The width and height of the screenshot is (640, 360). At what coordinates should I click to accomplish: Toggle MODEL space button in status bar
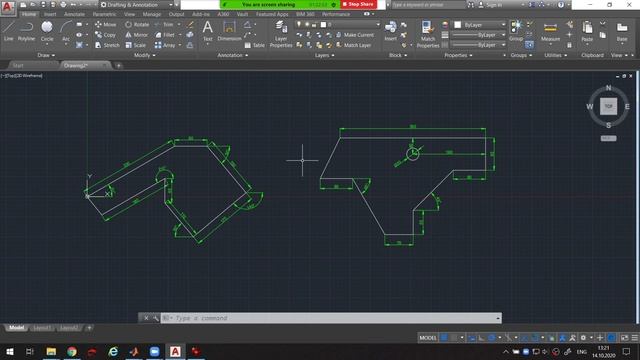pos(427,338)
